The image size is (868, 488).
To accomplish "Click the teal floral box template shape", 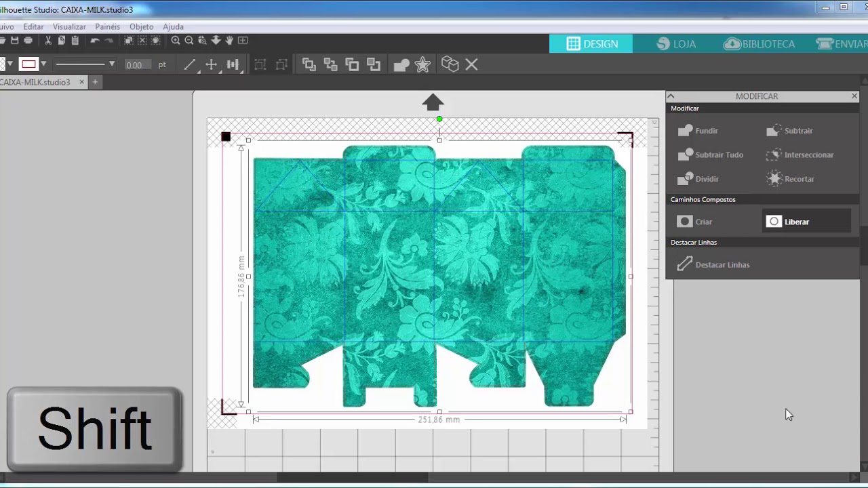I will click(x=439, y=276).
